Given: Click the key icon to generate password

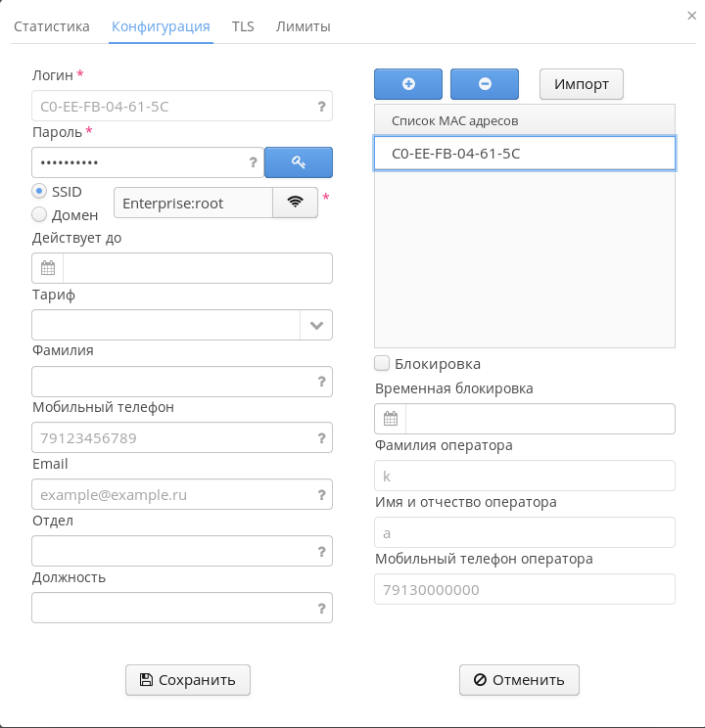Looking at the screenshot, I should (299, 162).
